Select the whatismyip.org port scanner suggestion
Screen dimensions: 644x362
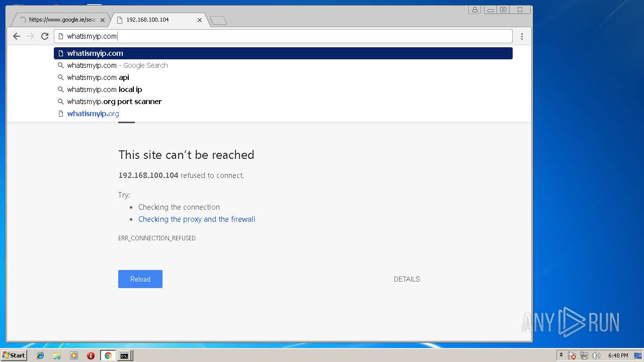click(283, 102)
